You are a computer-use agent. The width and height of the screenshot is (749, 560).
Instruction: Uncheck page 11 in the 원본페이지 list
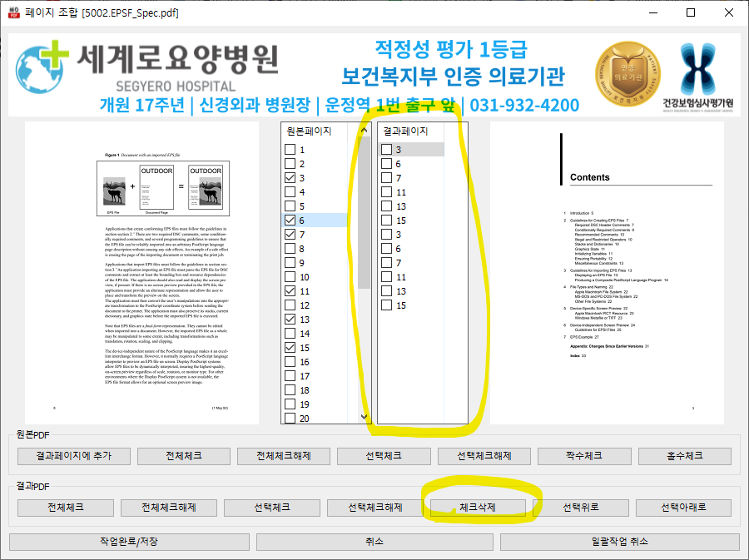pos(290,290)
